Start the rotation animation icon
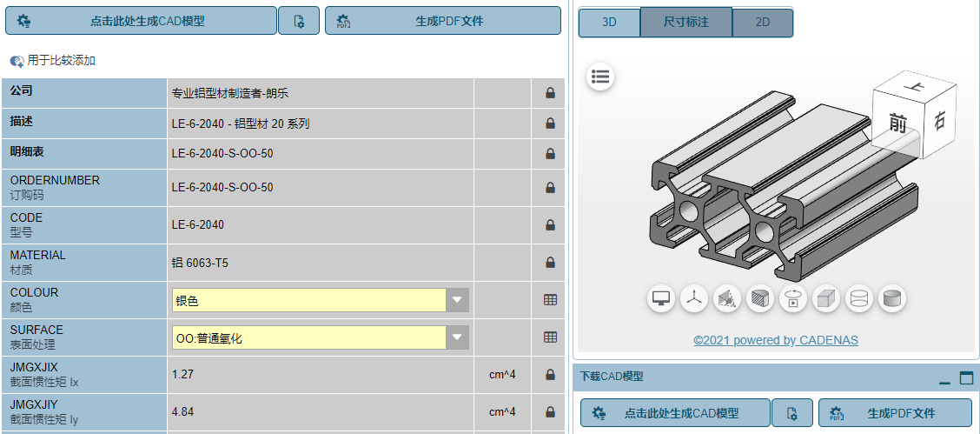This screenshot has width=980, height=434. pyautogui.click(x=793, y=298)
